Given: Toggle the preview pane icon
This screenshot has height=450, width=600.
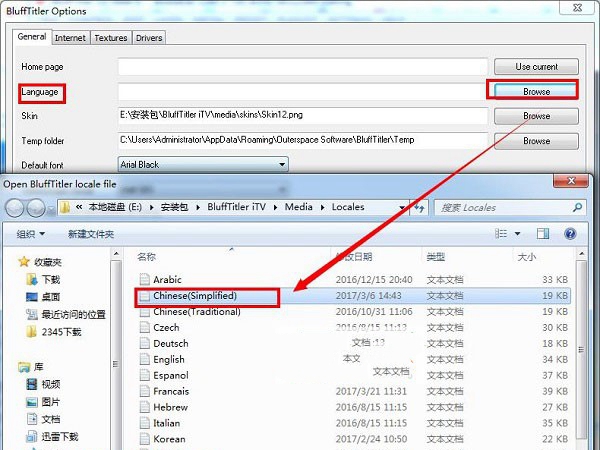Looking at the screenshot, I should pos(543,233).
